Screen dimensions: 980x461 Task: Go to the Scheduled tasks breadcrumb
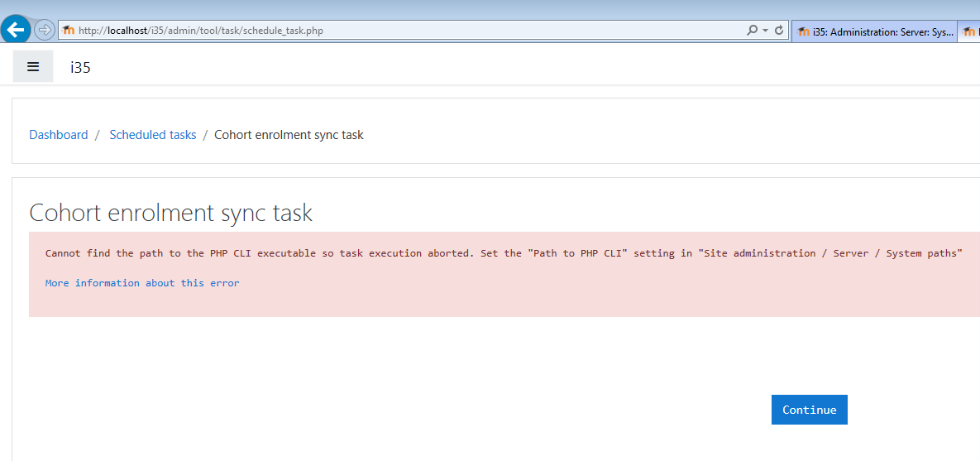[152, 134]
